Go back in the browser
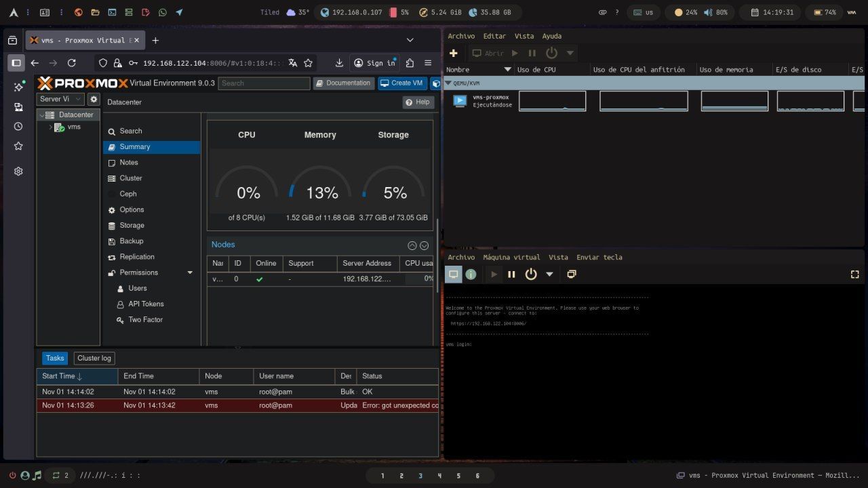868x488 pixels. pyautogui.click(x=35, y=63)
